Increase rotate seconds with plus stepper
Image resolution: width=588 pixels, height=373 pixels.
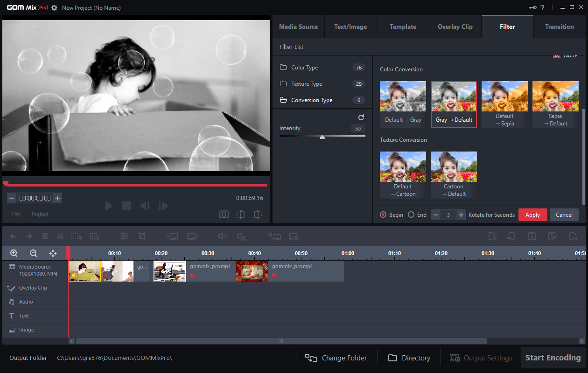tap(461, 215)
